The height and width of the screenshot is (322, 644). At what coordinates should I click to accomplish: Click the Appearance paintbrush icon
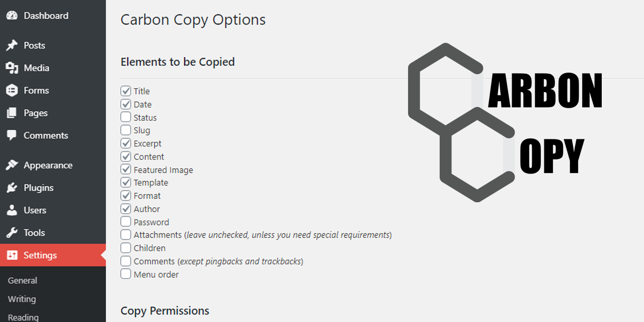(12, 165)
